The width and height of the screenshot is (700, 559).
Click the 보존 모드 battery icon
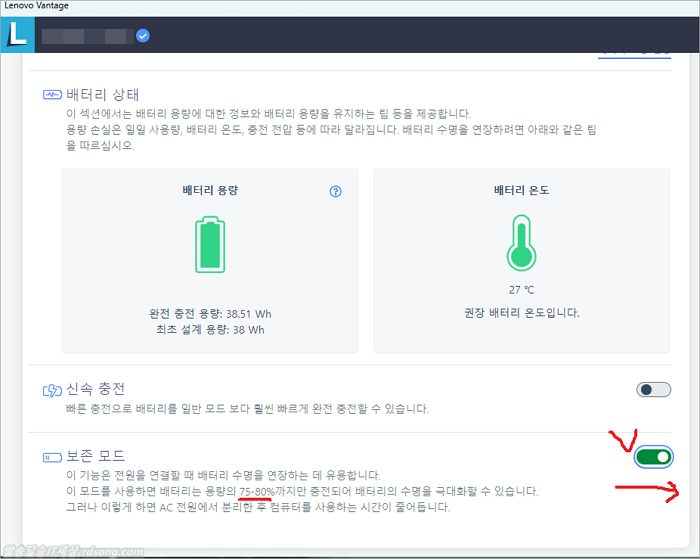pyautogui.click(x=52, y=457)
